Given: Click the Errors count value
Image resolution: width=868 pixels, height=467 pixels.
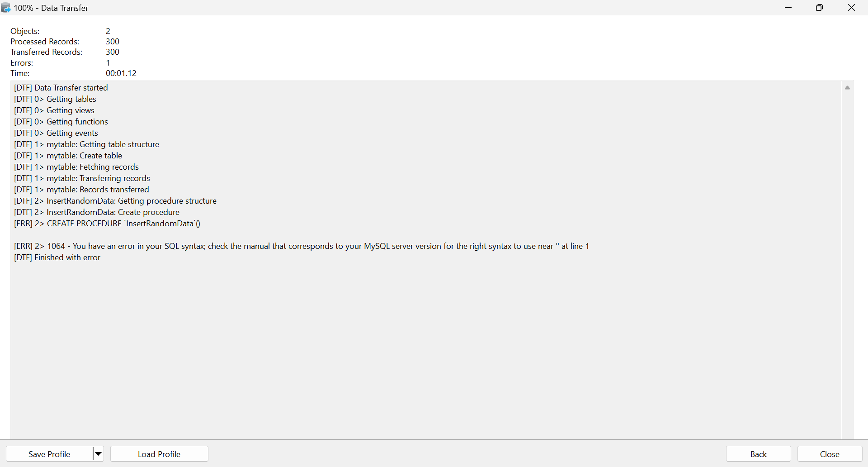Looking at the screenshot, I should 108,63.
